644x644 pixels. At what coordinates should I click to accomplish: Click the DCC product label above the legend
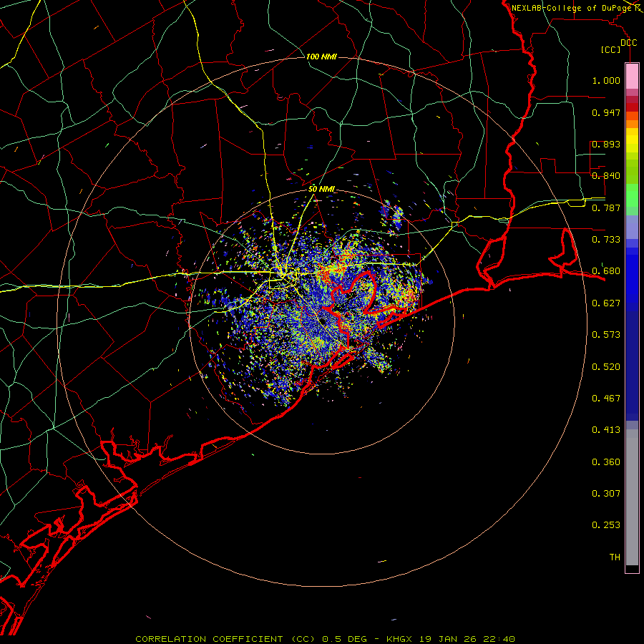(x=628, y=43)
